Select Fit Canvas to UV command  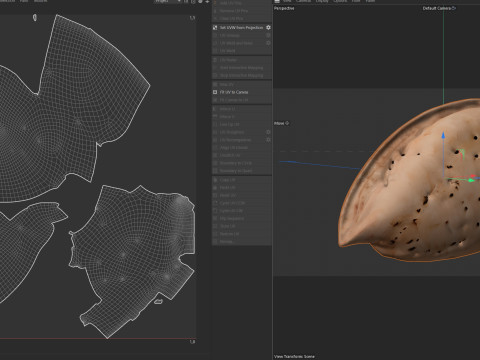pyautogui.click(x=234, y=100)
